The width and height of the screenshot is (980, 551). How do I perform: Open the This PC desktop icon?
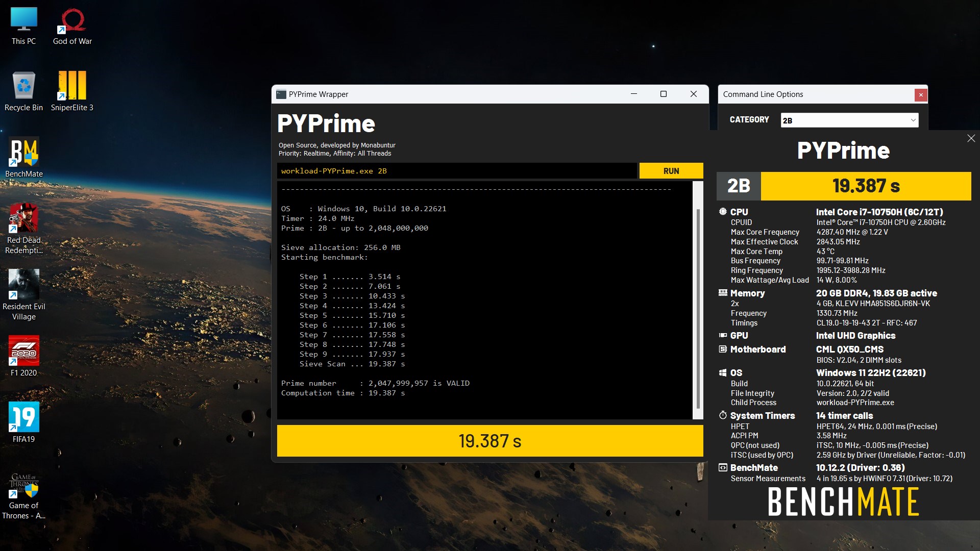click(x=23, y=27)
